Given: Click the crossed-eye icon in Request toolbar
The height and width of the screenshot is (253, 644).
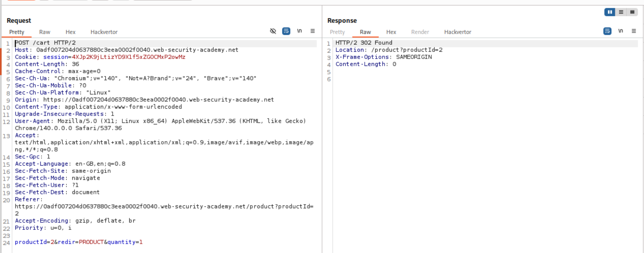Looking at the screenshot, I should point(273,31).
